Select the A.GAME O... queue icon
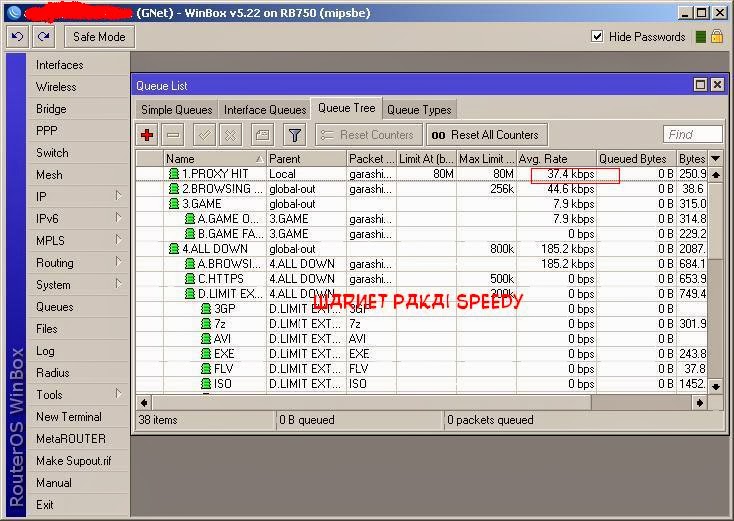This screenshot has width=734, height=521. pyautogui.click(x=190, y=219)
